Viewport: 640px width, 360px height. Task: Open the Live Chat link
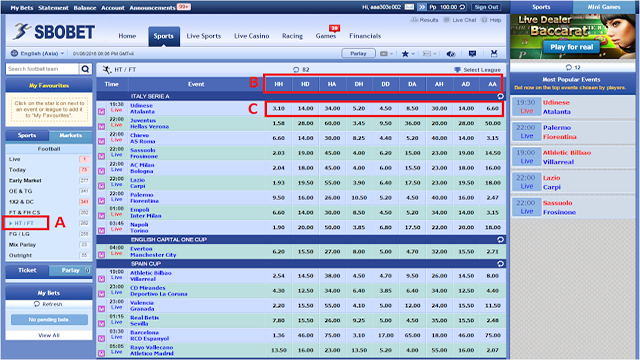tap(460, 20)
